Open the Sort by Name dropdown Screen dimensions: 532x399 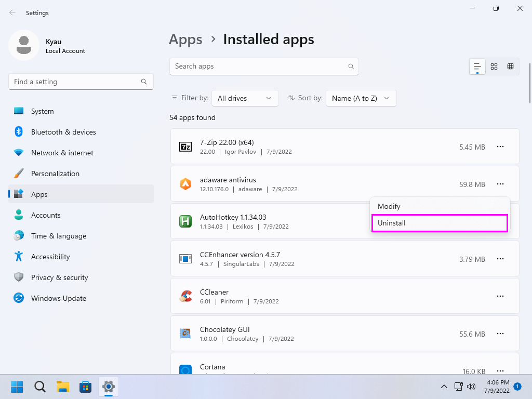(361, 98)
